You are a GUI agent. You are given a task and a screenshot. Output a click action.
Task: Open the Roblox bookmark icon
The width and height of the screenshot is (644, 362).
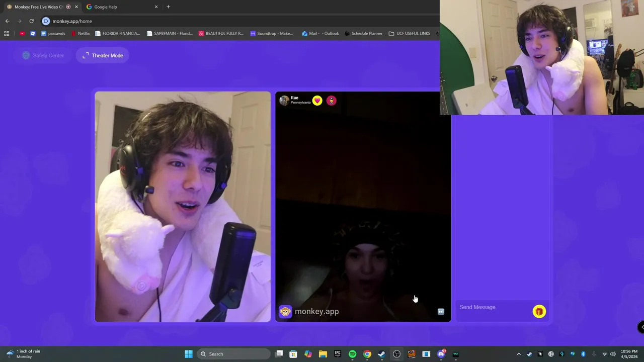33,34
